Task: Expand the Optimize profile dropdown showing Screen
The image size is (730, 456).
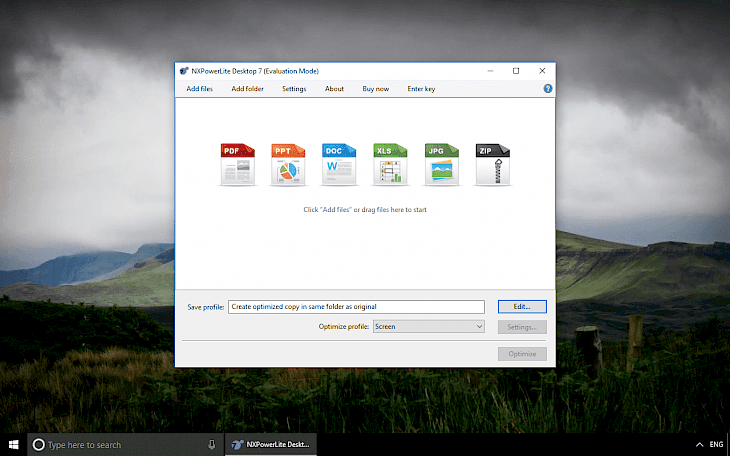Action: [x=428, y=327]
